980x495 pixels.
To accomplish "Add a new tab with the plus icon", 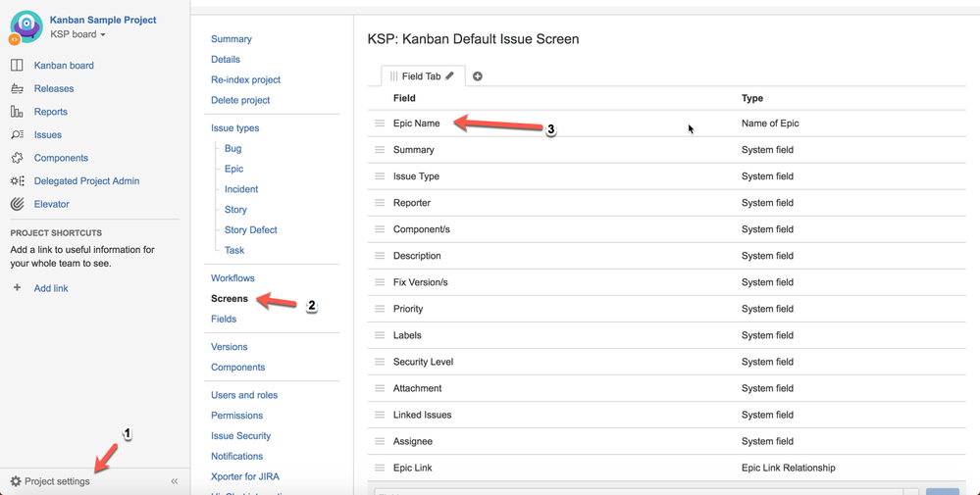I will tap(478, 76).
